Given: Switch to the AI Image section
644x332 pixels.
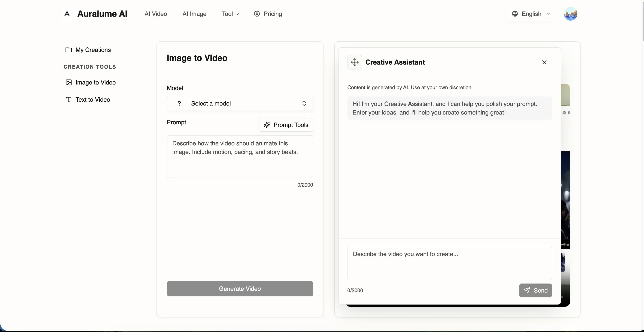Looking at the screenshot, I should point(194,14).
